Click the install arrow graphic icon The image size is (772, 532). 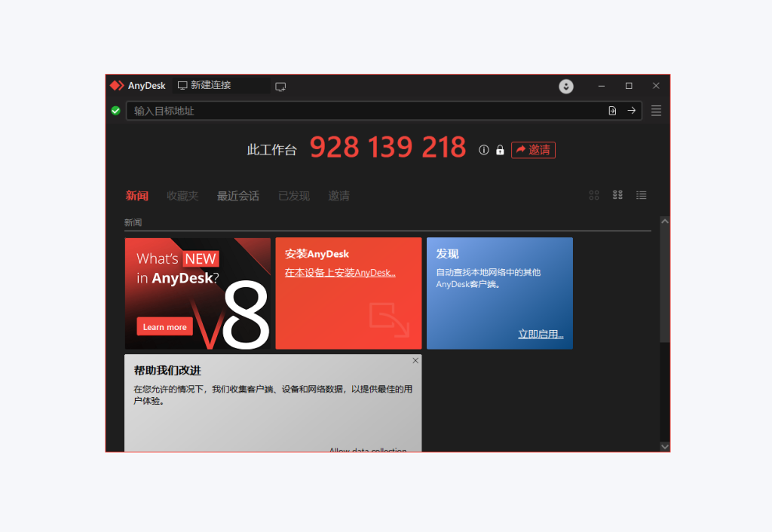click(390, 320)
